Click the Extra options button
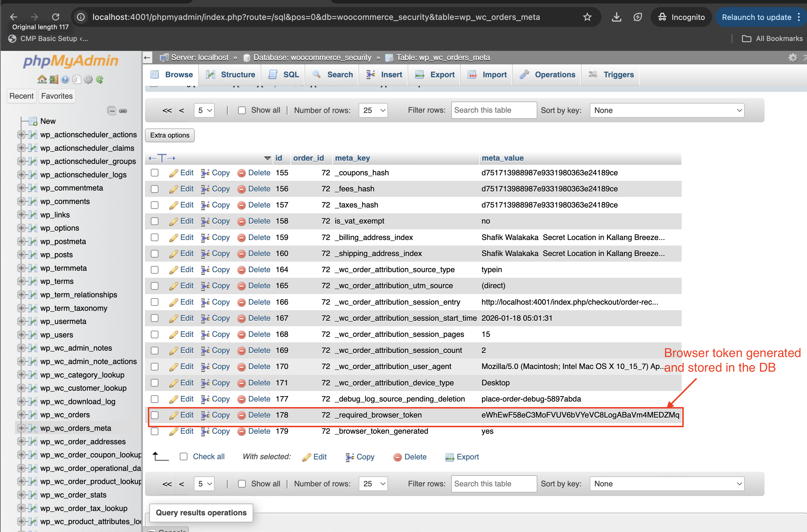The height and width of the screenshot is (532, 807). pyautogui.click(x=170, y=135)
